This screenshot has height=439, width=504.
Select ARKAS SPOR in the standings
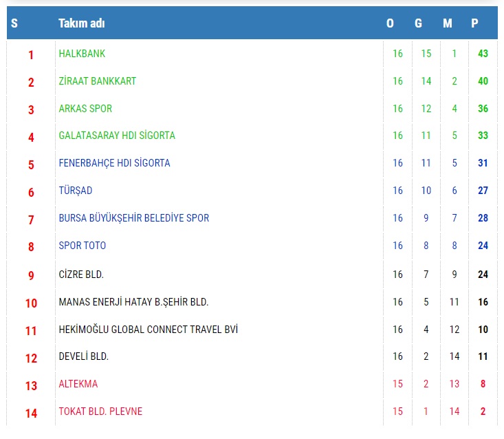[x=85, y=109]
